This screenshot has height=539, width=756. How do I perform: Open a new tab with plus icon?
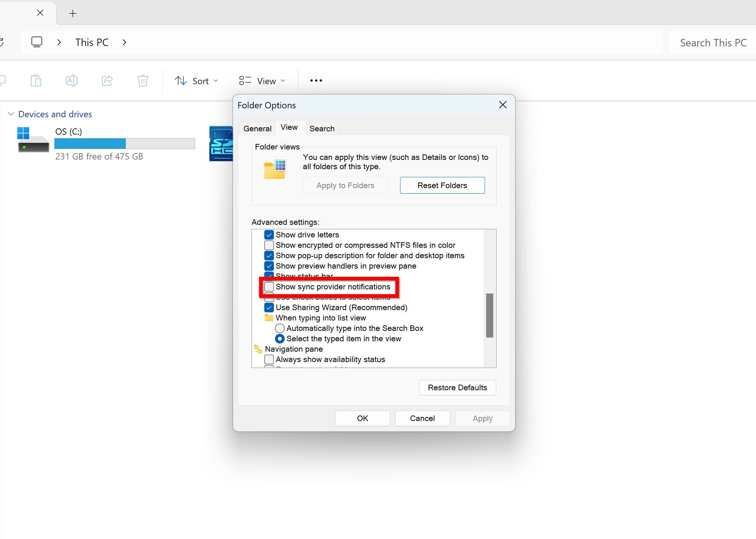click(x=73, y=14)
